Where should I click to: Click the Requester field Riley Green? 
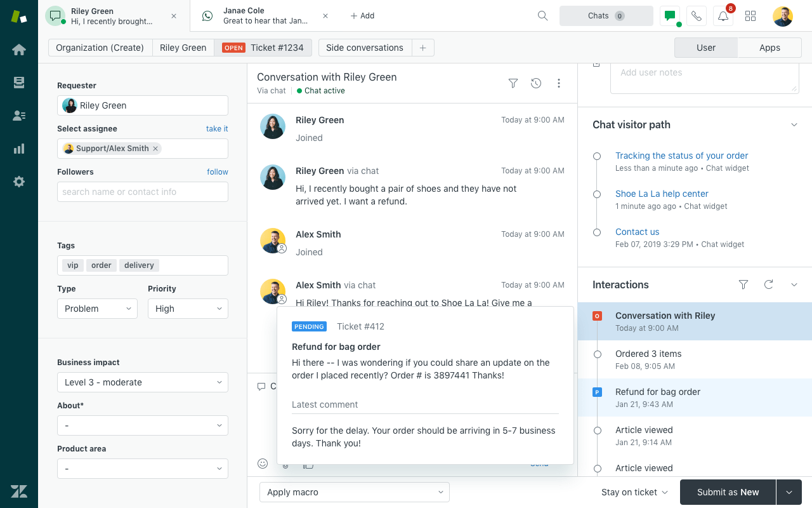143,105
